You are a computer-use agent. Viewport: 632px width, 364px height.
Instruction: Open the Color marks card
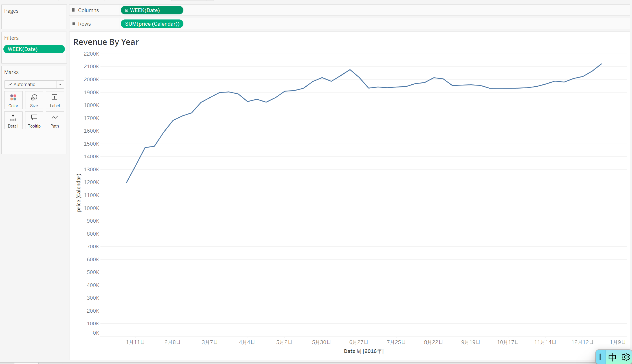click(13, 100)
